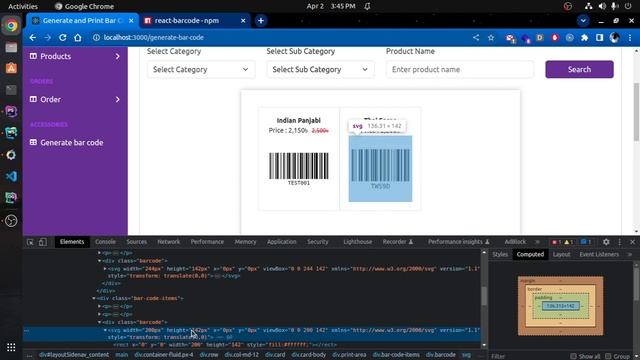Click the box model content size box
Screen dimensions: 640x360
561,306
